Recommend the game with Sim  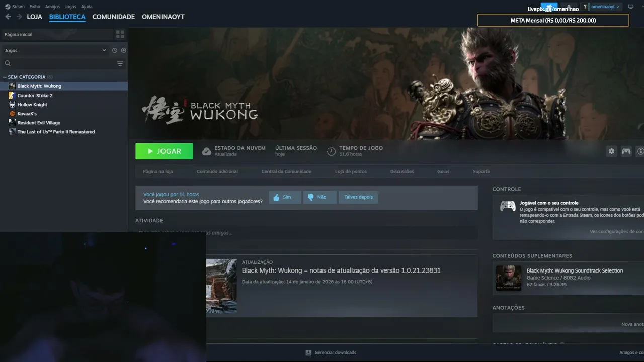pyautogui.click(x=285, y=197)
